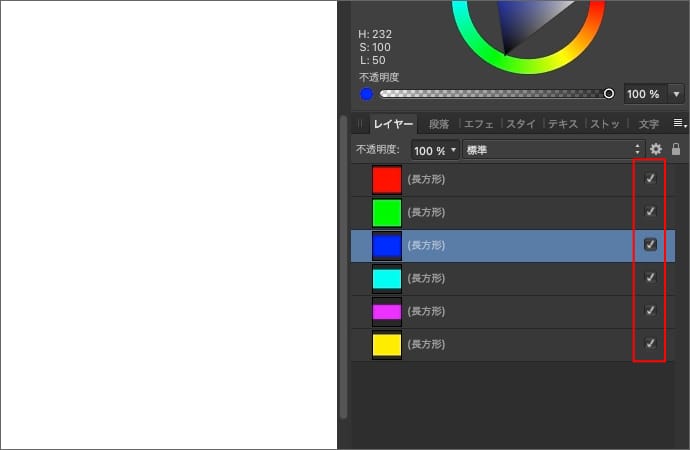Open the color opacity dropdown arrow
This screenshot has height=450, width=690.
pyautogui.click(x=677, y=94)
